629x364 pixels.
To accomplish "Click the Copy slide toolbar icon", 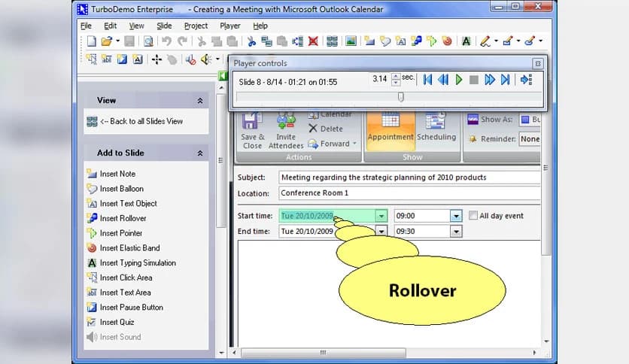I will pos(266,41).
